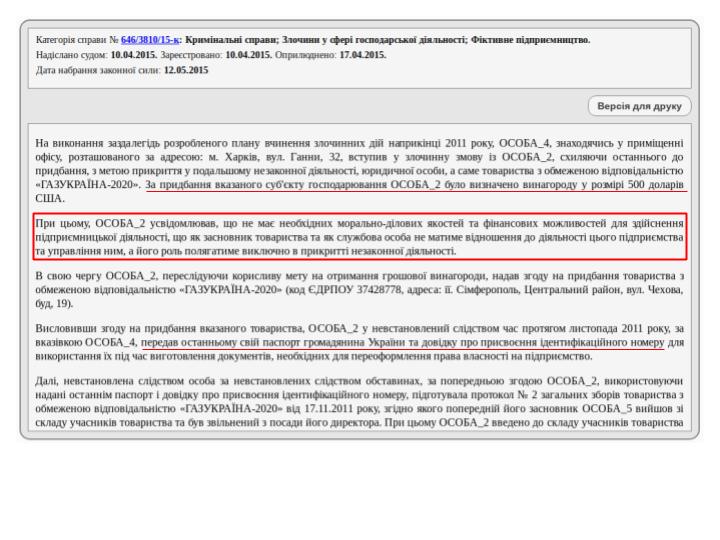Click the 'Версія для друку' print version button
Image resolution: width=720 pixels, height=540 pixels.
tap(639, 105)
